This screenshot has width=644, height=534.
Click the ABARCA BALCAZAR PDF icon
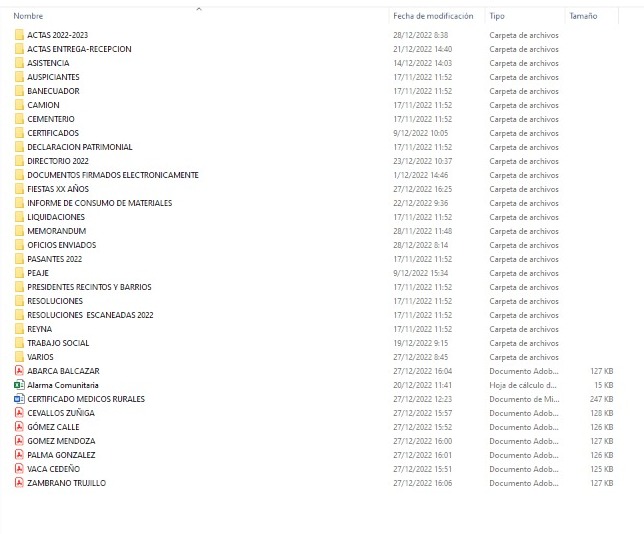click(19, 371)
